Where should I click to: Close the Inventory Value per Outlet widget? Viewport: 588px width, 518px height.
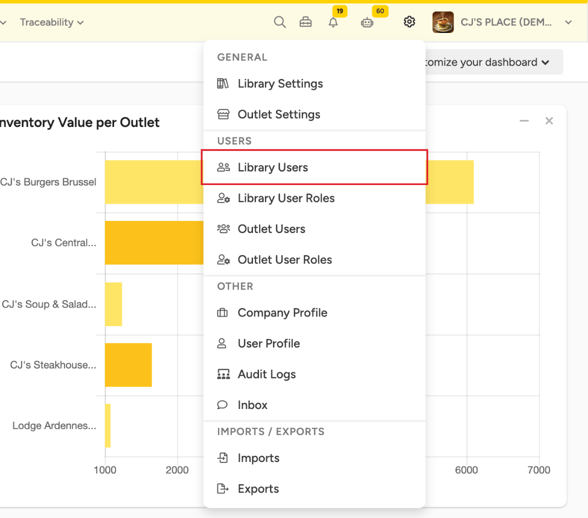(549, 121)
